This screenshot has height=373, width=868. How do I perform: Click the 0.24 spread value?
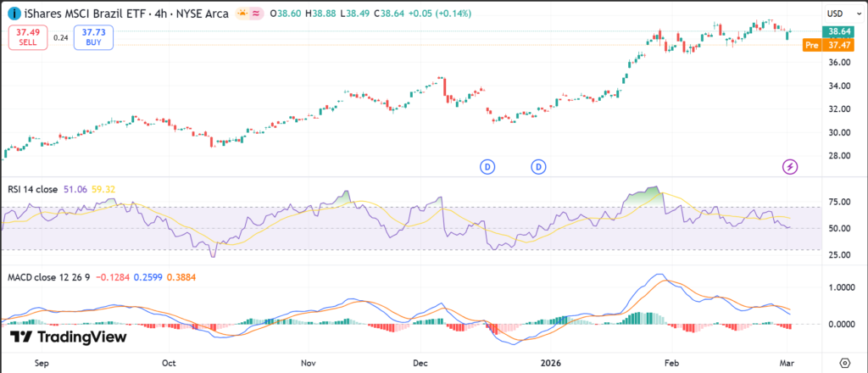tap(60, 37)
